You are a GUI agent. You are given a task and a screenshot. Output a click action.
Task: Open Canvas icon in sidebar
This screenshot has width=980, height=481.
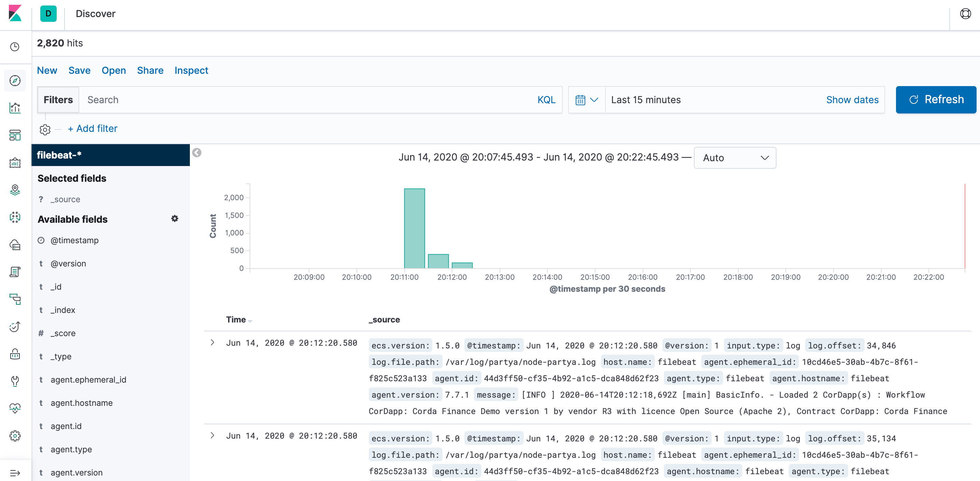click(15, 163)
